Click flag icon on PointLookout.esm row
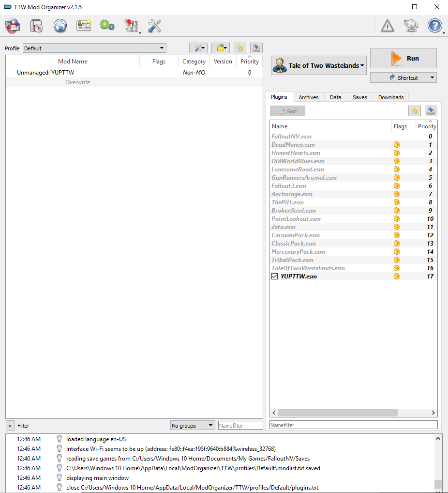This screenshot has width=448, height=493. [x=397, y=219]
